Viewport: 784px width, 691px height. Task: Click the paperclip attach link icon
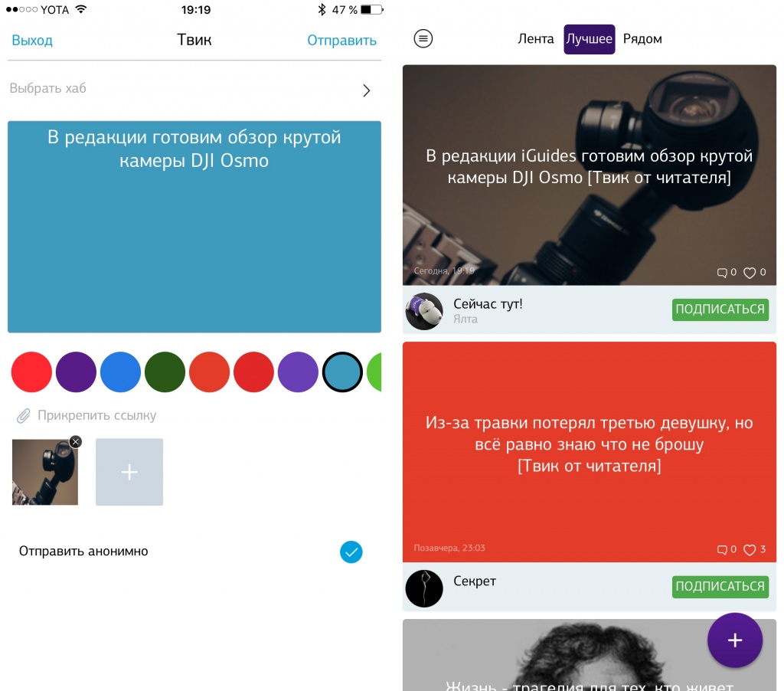(x=24, y=416)
